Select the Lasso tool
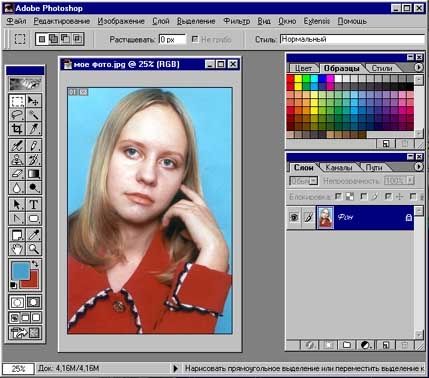 click(17, 115)
